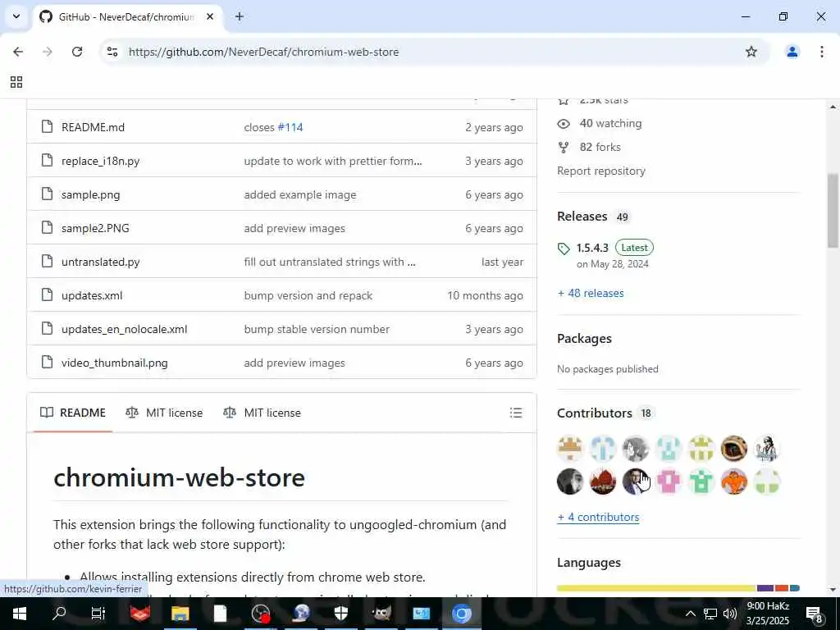Open sample.png file
Screen dimensions: 840x630
coord(90,194)
